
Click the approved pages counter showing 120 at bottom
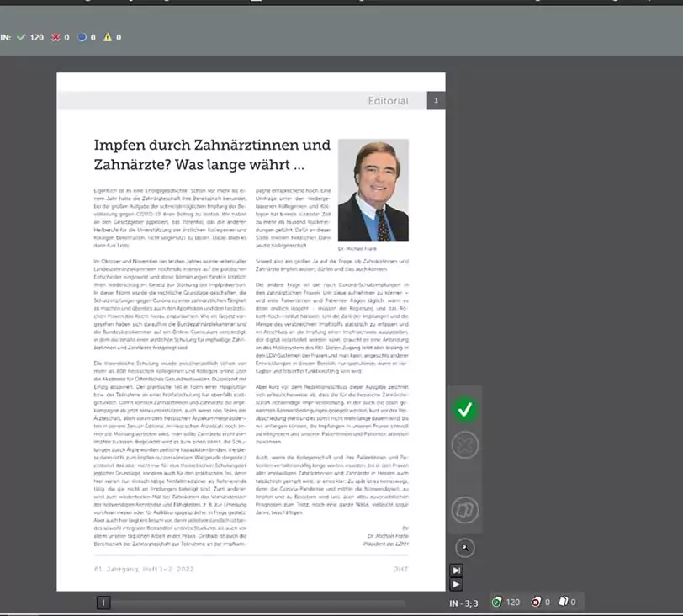point(506,602)
